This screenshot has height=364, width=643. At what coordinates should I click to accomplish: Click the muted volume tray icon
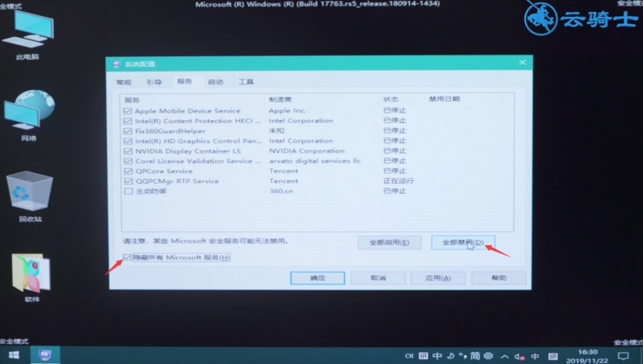click(x=519, y=357)
